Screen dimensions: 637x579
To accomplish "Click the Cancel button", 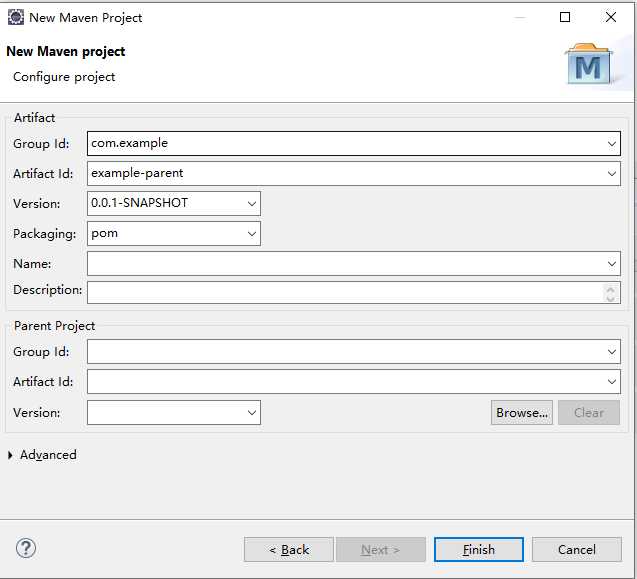I will pos(576,549).
